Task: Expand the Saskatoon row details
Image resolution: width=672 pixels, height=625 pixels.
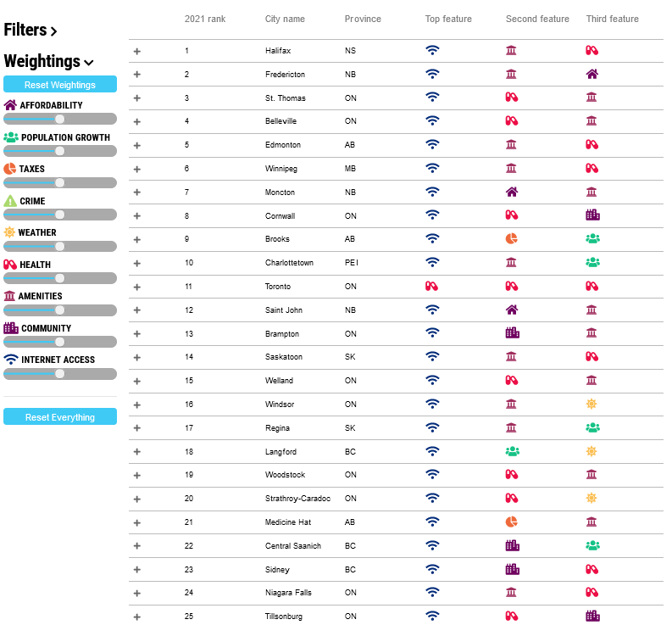Action: [x=136, y=357]
